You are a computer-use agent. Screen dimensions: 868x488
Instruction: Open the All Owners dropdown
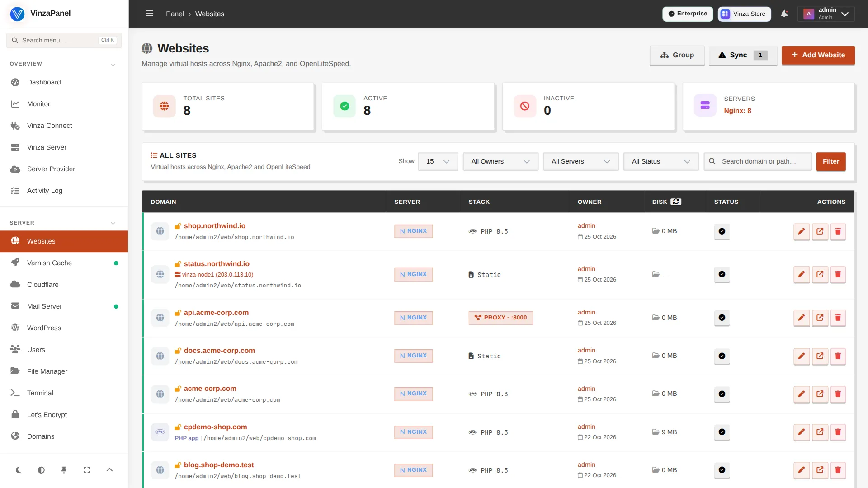(500, 161)
